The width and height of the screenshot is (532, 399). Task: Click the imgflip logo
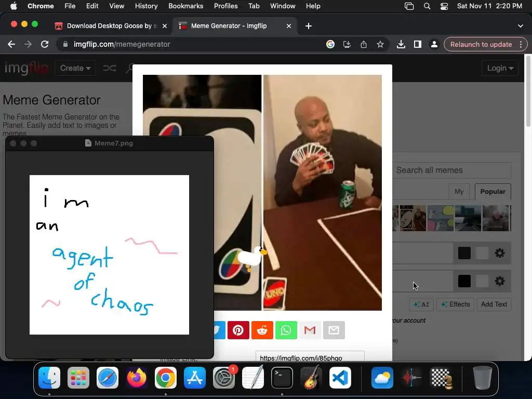pos(26,68)
